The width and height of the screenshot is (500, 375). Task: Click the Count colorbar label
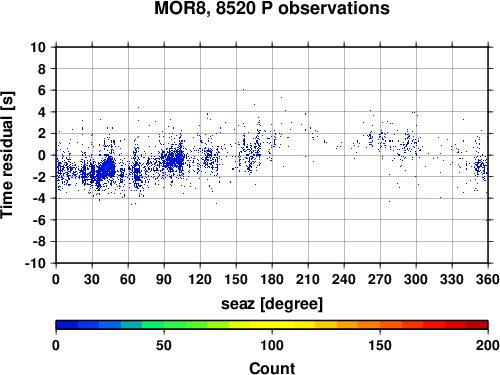click(272, 368)
